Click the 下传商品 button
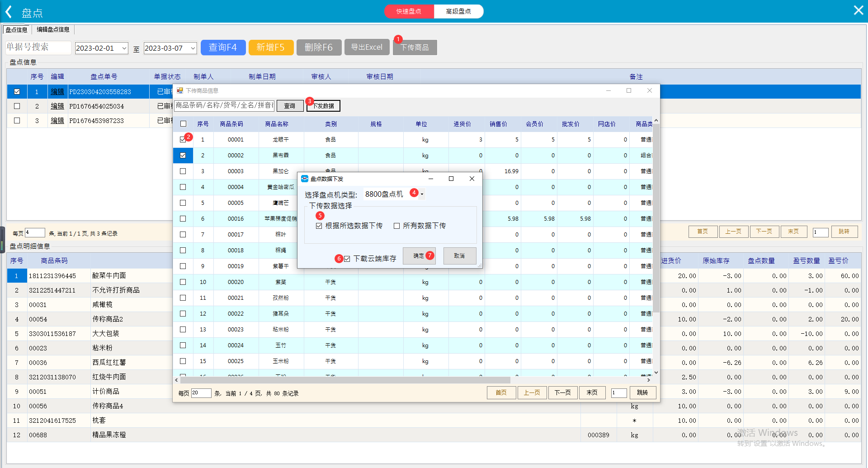 click(415, 47)
